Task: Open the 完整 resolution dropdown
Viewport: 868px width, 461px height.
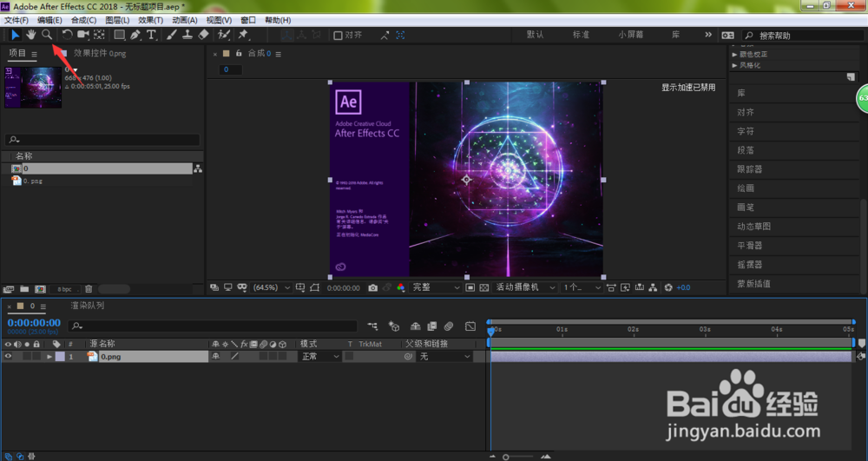Action: (x=436, y=287)
